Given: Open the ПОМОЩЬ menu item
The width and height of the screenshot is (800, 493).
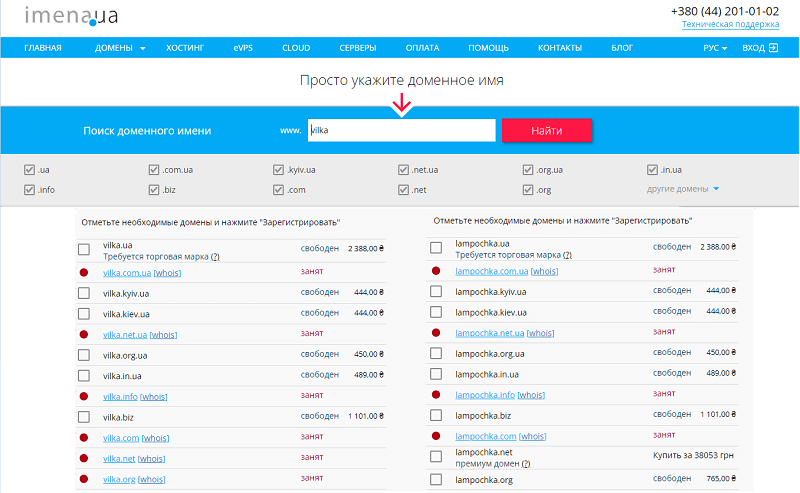Looking at the screenshot, I should (488, 48).
